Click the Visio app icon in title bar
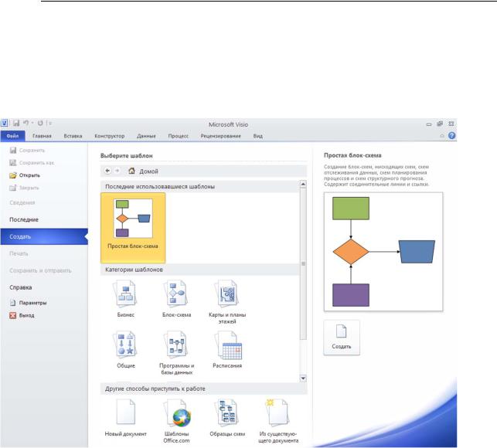Viewport: 497px width, 448px height. (5, 123)
